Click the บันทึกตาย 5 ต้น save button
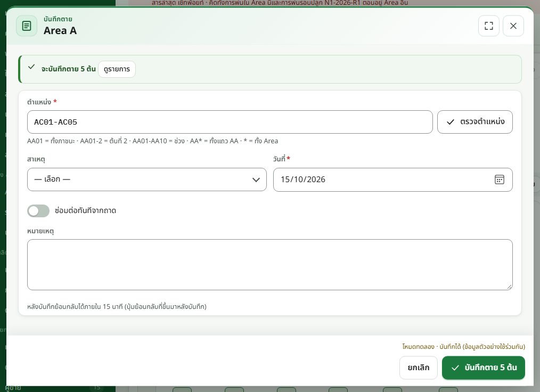Viewport: 540px width, 392px height. [483, 367]
